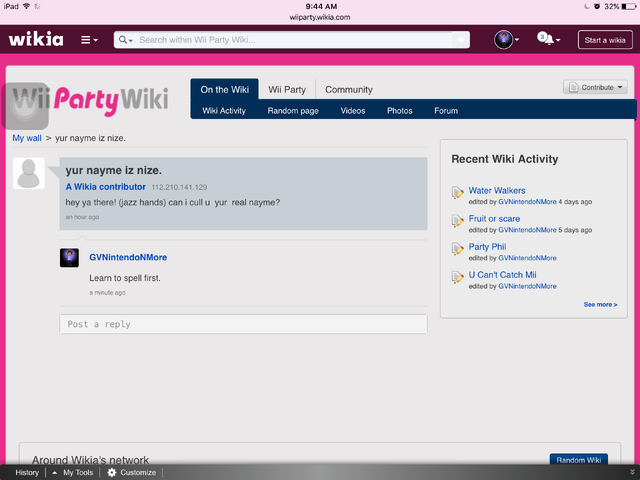Click the Start a wikia button
Screen dimensions: 640x480
(x=604, y=40)
